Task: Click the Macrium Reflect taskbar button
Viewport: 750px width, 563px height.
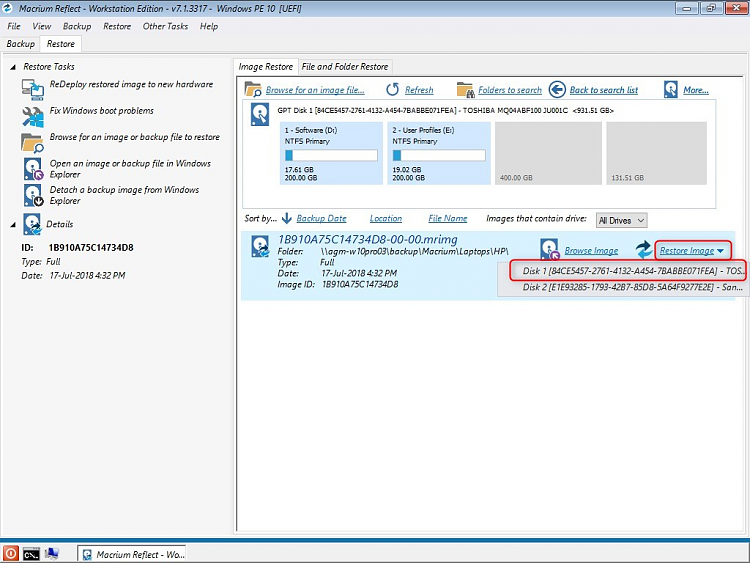Action: (x=132, y=554)
